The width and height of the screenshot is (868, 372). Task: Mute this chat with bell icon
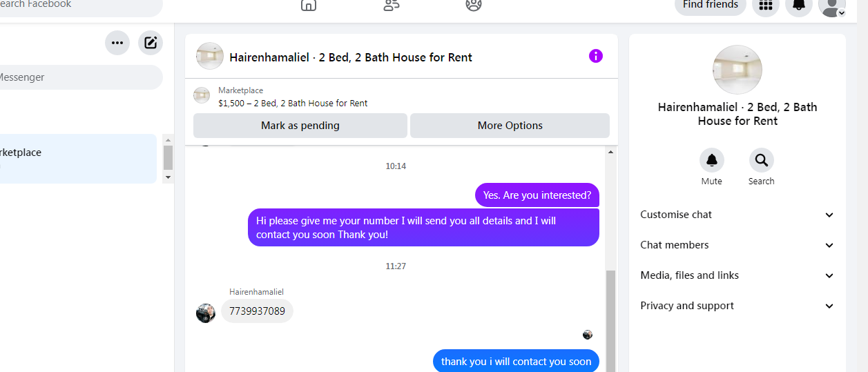[712, 160]
